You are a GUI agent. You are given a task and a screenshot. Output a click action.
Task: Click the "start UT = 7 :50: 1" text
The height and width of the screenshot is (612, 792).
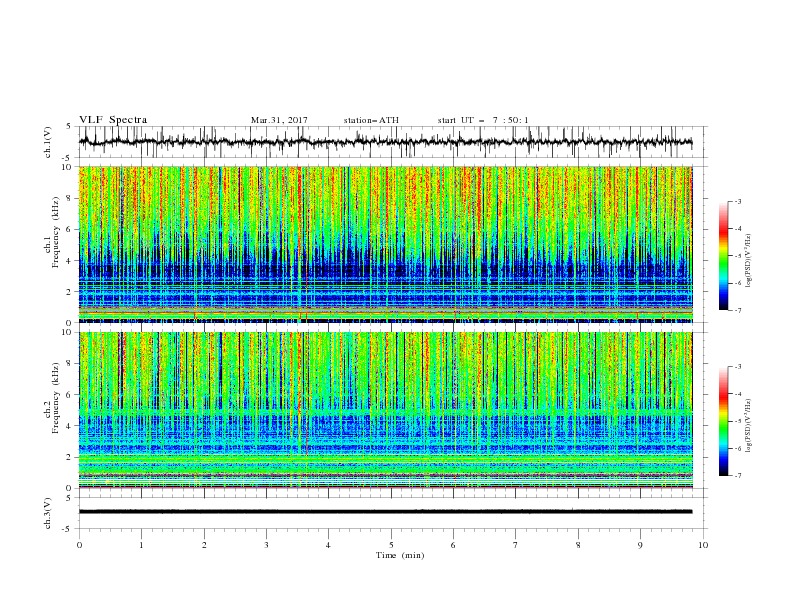coord(483,120)
